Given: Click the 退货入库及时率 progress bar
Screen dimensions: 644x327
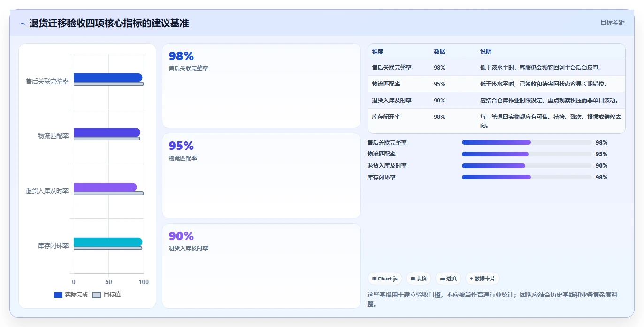Looking at the screenshot, I should pos(527,166).
